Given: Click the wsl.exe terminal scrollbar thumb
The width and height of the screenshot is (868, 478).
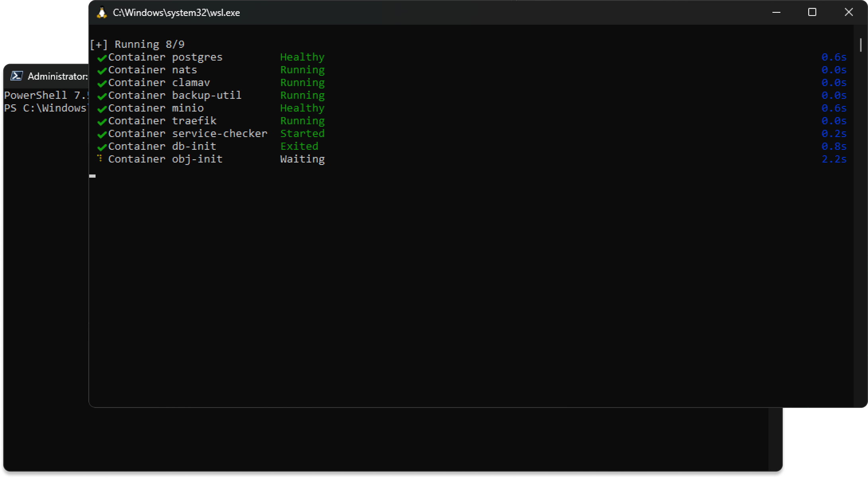Looking at the screenshot, I should 860,45.
